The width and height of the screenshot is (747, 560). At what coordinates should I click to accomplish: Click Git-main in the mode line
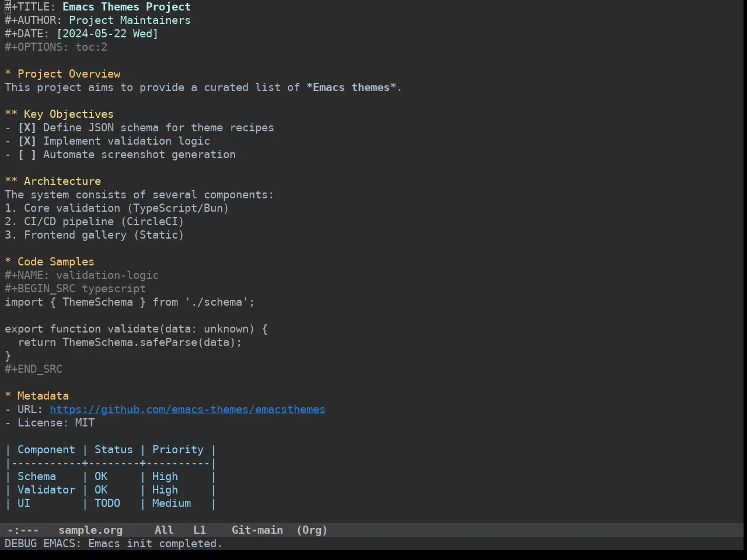[x=257, y=530]
